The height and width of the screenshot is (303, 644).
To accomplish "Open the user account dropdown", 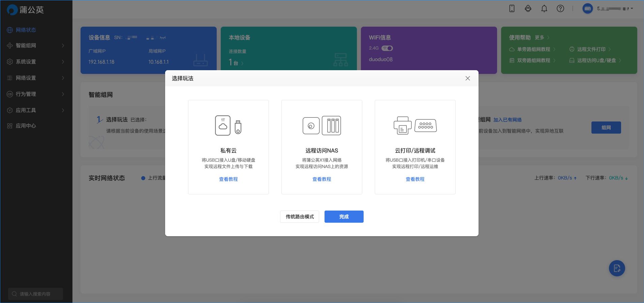I will [x=608, y=9].
